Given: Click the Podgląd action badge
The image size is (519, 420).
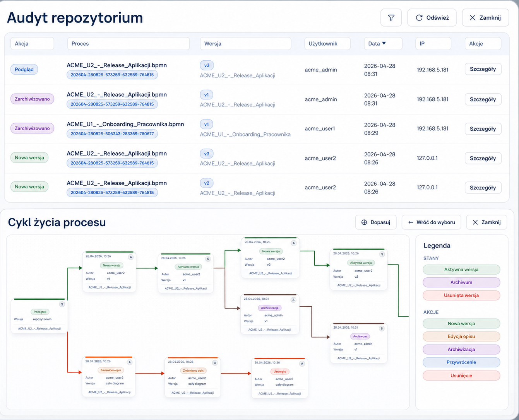Looking at the screenshot, I should [x=24, y=70].
